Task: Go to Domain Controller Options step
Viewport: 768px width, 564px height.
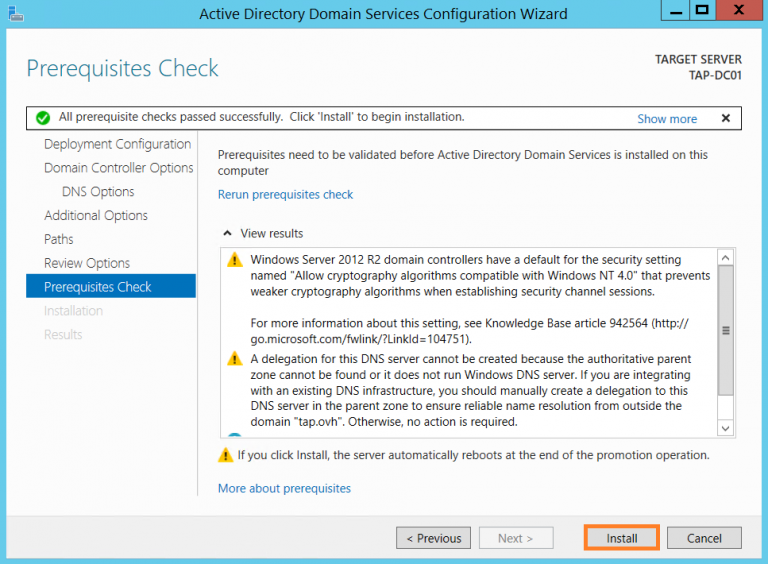Action: [x=119, y=168]
